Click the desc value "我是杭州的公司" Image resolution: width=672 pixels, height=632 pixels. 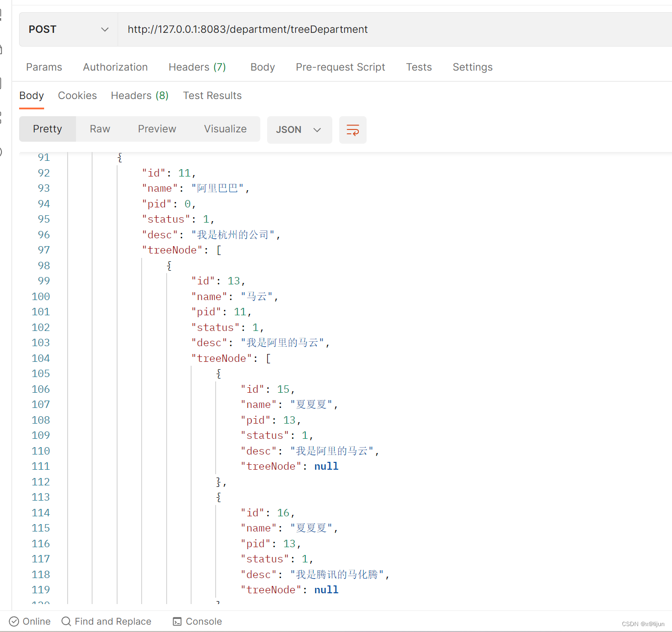pos(233,235)
